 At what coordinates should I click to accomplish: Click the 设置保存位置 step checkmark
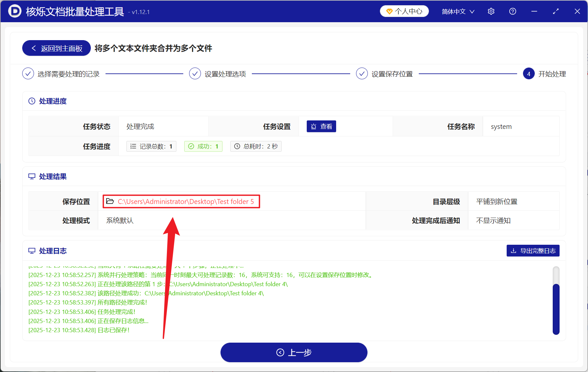(362, 74)
